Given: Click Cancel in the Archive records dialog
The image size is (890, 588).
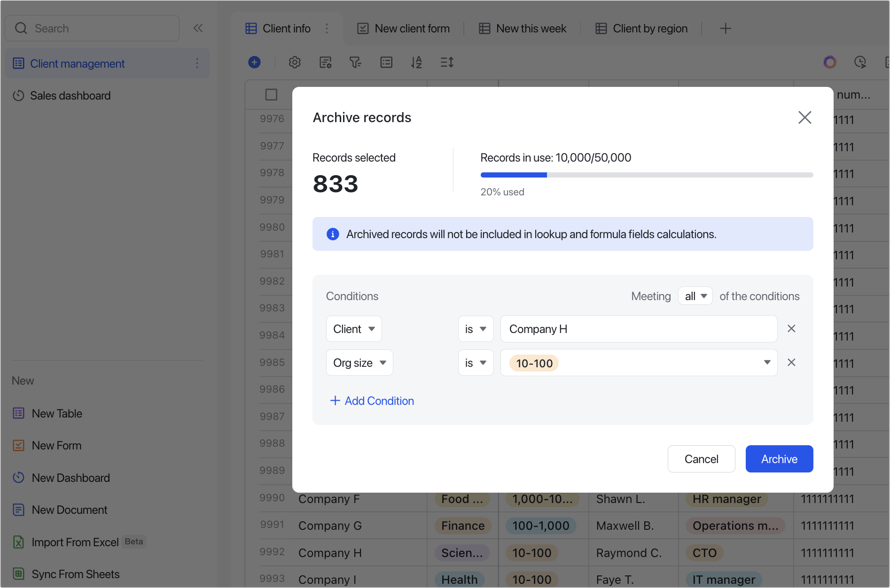Looking at the screenshot, I should pos(701,459).
